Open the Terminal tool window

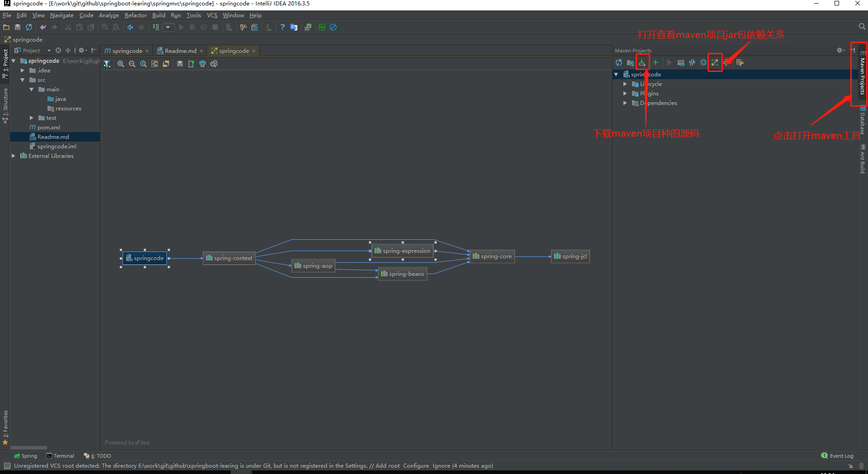tap(60, 456)
